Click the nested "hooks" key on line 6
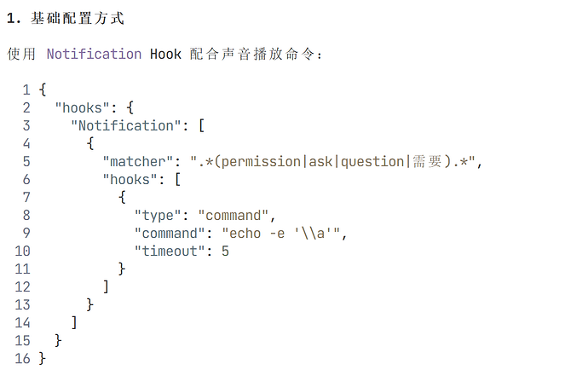588x370 pixels. 130,179
